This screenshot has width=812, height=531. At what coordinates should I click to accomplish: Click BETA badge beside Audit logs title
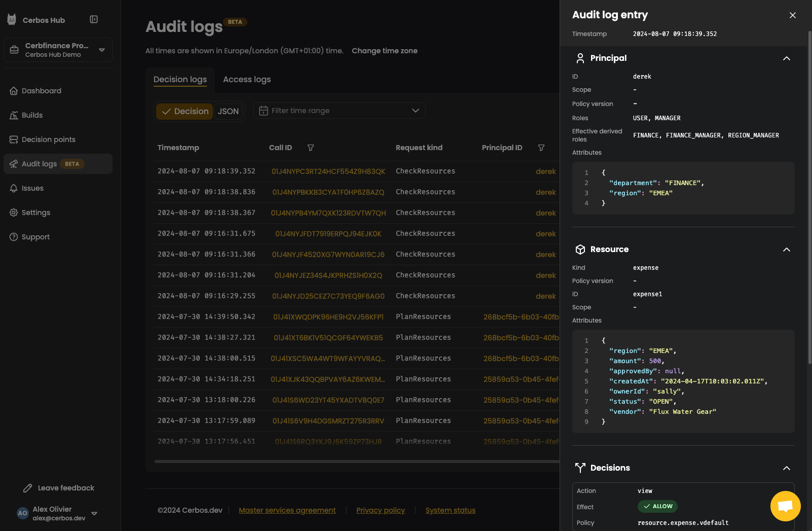[x=235, y=22]
